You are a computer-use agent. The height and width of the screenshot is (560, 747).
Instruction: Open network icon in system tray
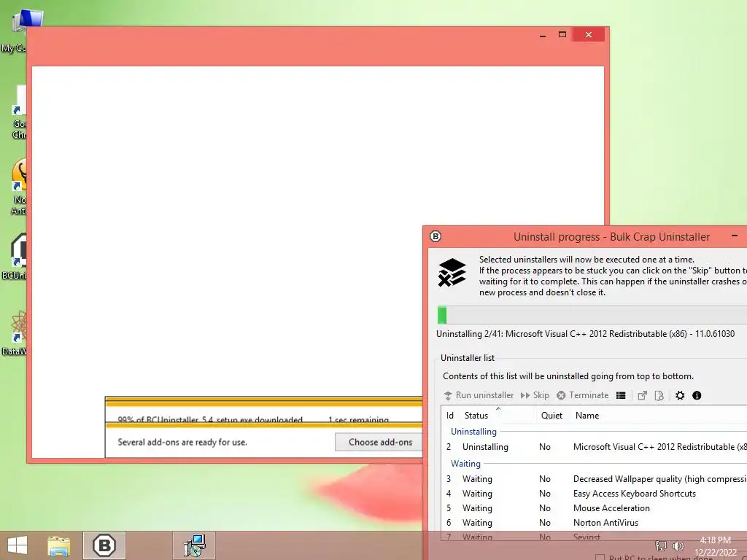(661, 545)
